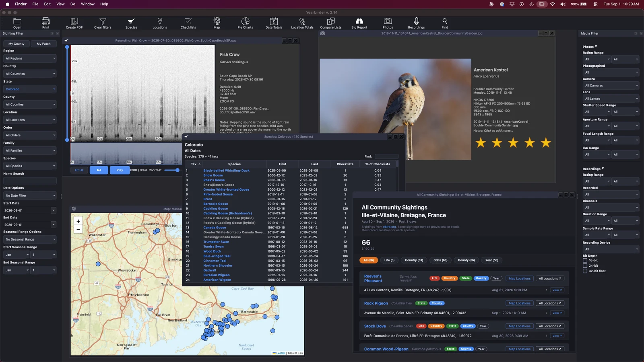Click the Find field in Species window
The image size is (644, 362).
[x=386, y=156]
